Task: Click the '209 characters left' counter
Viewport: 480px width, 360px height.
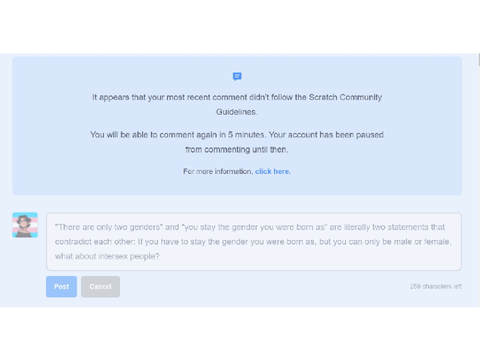Action: tap(436, 286)
